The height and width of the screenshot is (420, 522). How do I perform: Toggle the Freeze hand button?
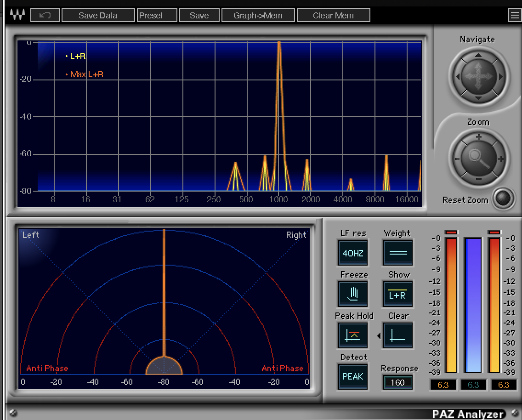pyautogui.click(x=353, y=294)
